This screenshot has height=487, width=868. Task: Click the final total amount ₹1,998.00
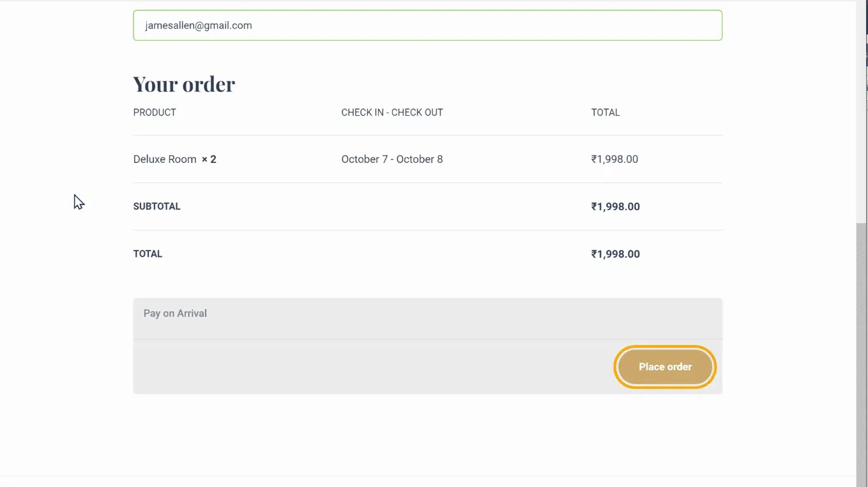pyautogui.click(x=615, y=254)
